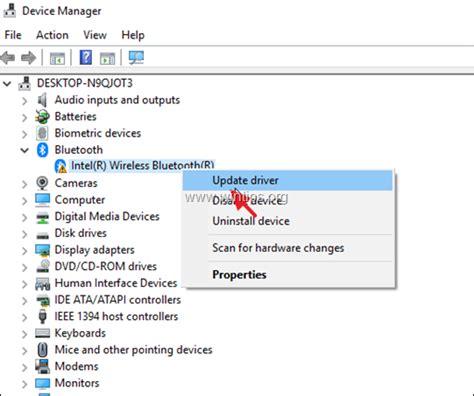This screenshot has height=396, width=474.
Task: Expand the Cameras node arrow
Action: coord(24,184)
